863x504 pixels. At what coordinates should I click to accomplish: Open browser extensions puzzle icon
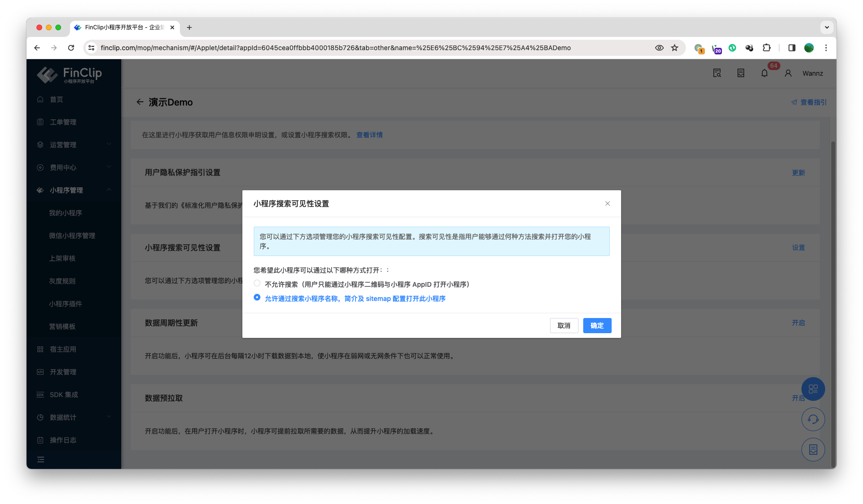point(766,48)
